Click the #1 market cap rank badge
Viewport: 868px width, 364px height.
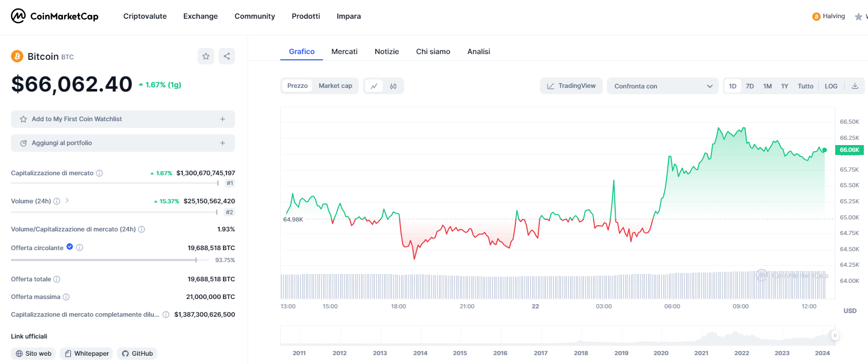click(x=230, y=183)
